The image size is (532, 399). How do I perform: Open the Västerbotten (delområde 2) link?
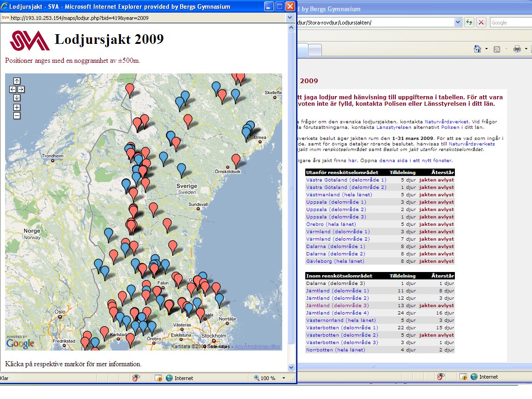click(342, 335)
